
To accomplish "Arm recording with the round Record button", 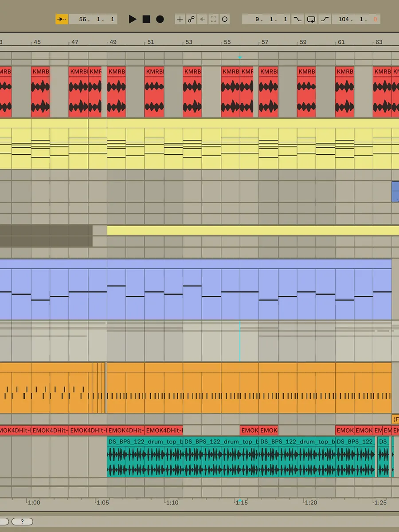I will click(x=160, y=19).
